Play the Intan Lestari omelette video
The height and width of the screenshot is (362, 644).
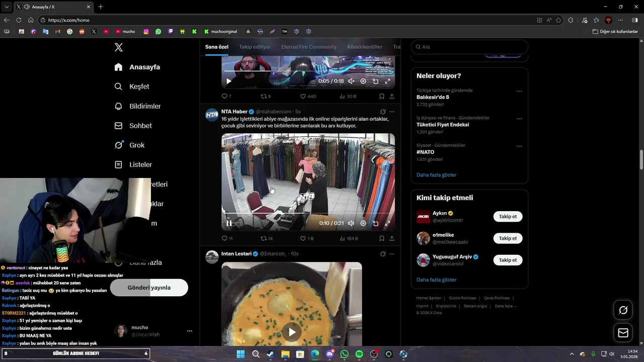click(x=291, y=332)
